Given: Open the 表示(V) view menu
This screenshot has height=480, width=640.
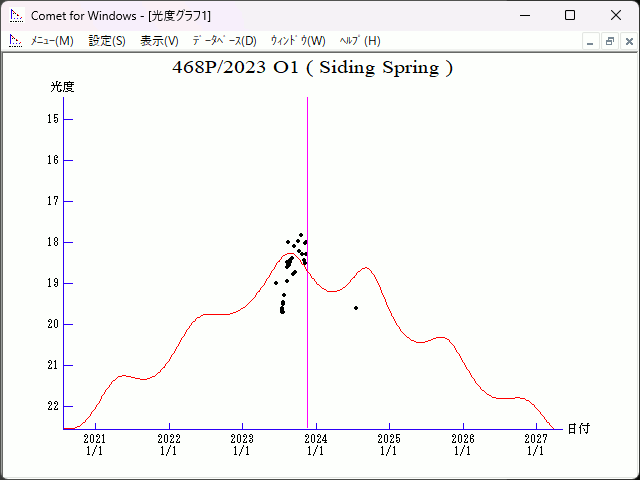Looking at the screenshot, I should coord(159,41).
